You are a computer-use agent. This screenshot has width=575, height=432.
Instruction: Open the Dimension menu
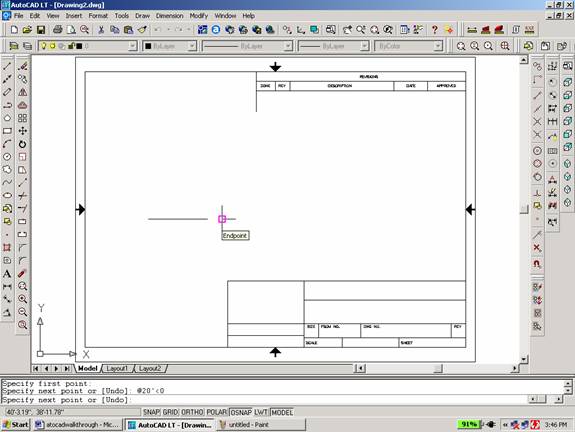[x=169, y=16]
